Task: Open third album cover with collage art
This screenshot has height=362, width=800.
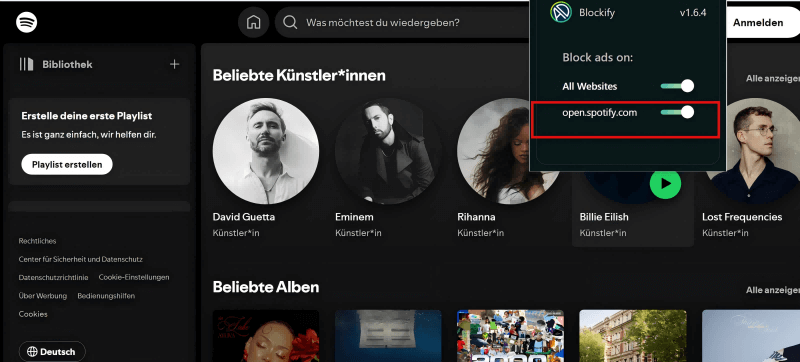Action: click(x=511, y=336)
